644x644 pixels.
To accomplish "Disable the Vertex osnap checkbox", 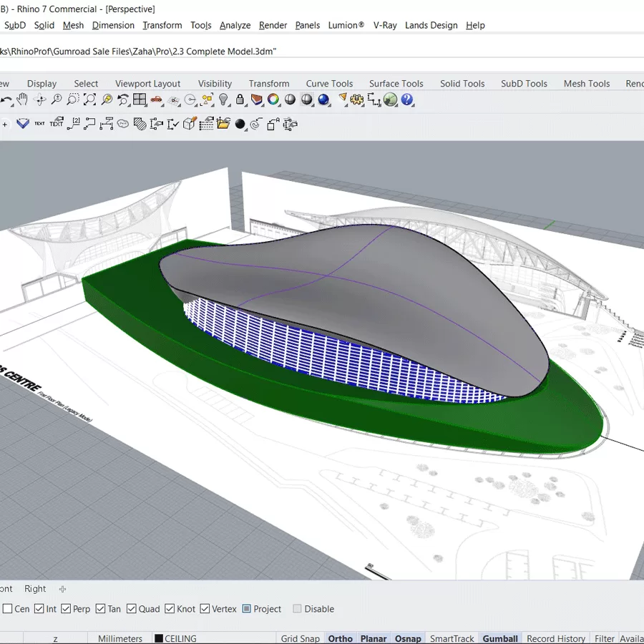I will pos(205,608).
